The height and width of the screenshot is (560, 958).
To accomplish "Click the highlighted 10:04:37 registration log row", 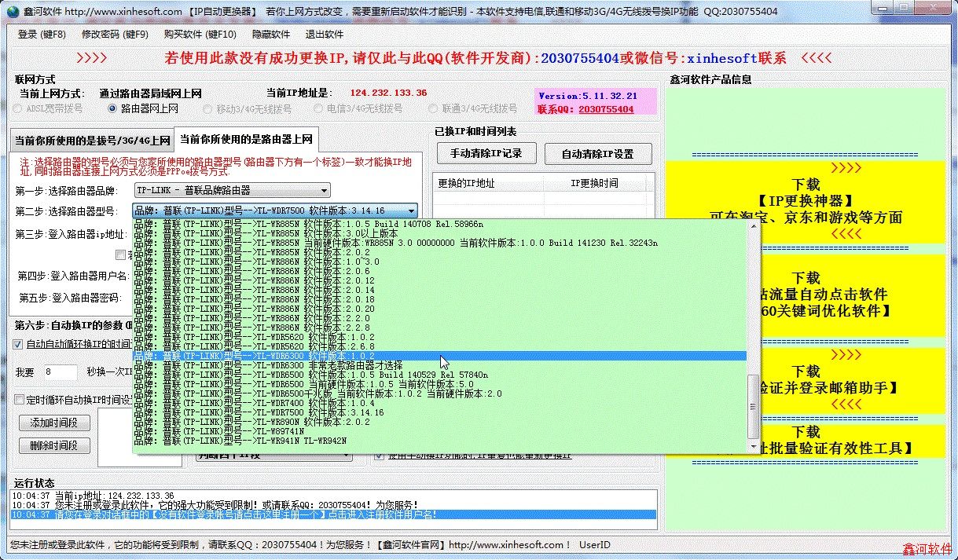I will [332, 514].
